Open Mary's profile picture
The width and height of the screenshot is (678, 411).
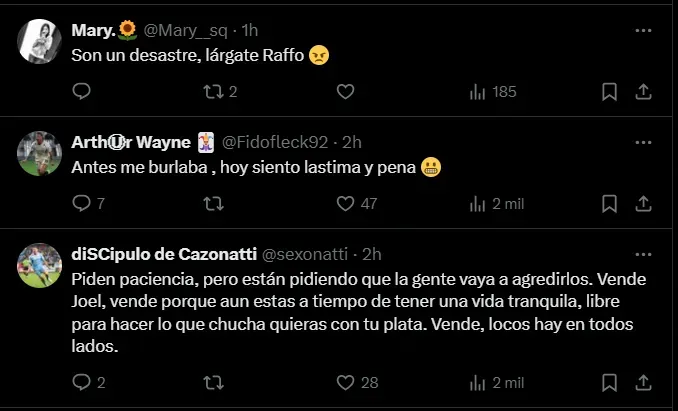pyautogui.click(x=40, y=39)
